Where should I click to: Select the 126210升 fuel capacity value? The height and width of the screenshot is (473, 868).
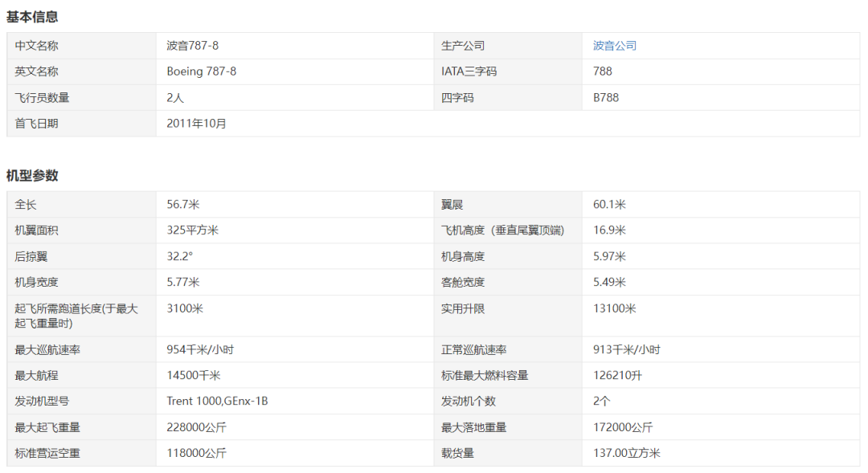[618, 376]
